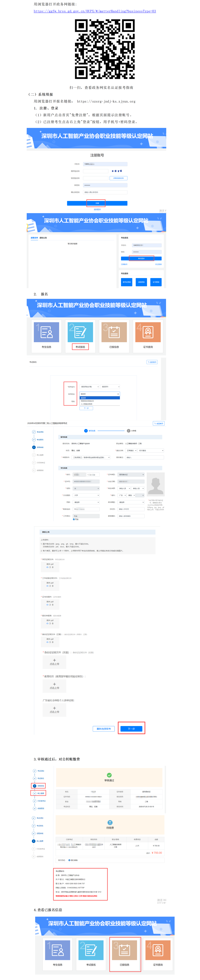
Task: Switch to the 政策文件 tab
Action: click(34, 238)
